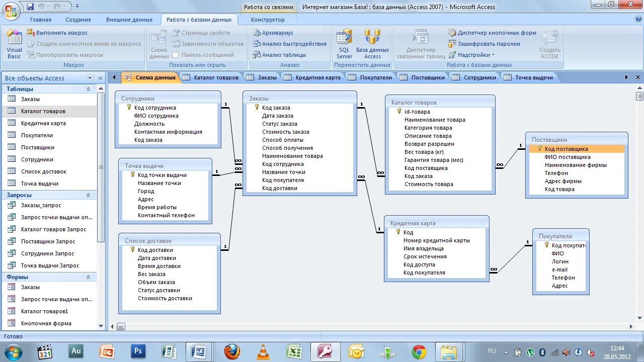Close the Схема данных document tab
Viewport: 644px width, 362px height.
click(x=638, y=77)
